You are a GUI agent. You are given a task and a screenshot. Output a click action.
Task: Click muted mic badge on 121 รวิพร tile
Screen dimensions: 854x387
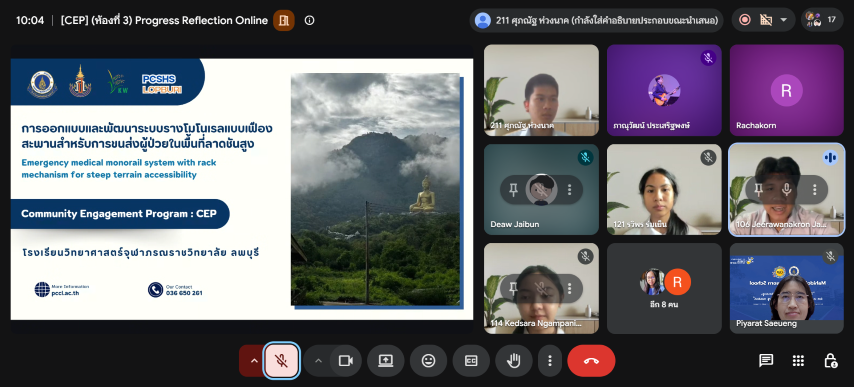(x=708, y=158)
